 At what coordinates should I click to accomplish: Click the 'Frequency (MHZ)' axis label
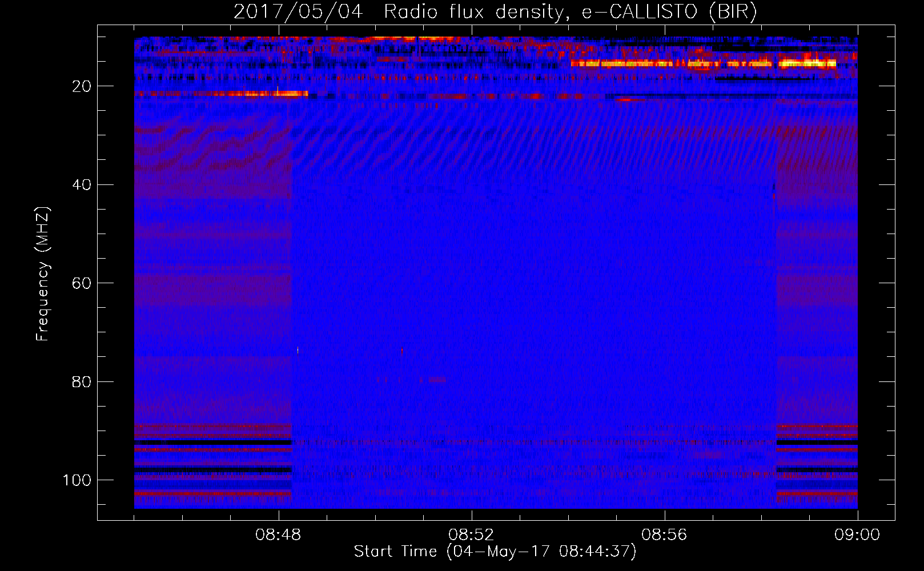point(43,274)
